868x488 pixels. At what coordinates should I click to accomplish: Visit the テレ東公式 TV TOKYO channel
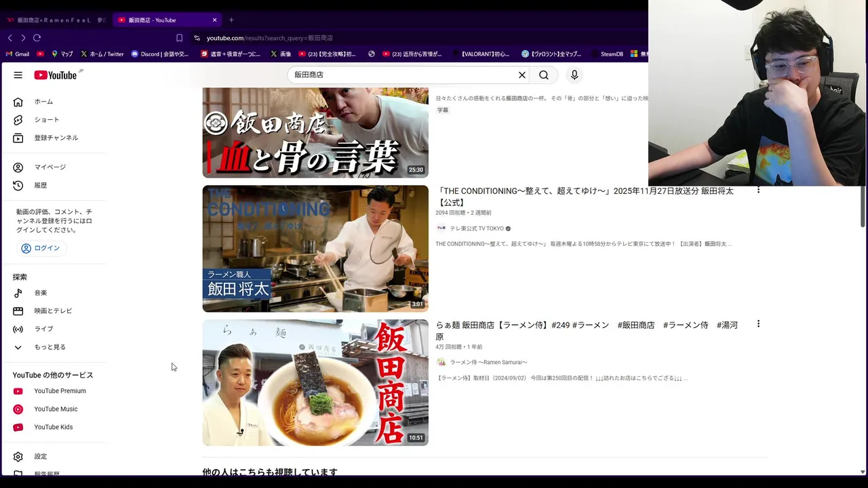(x=477, y=228)
